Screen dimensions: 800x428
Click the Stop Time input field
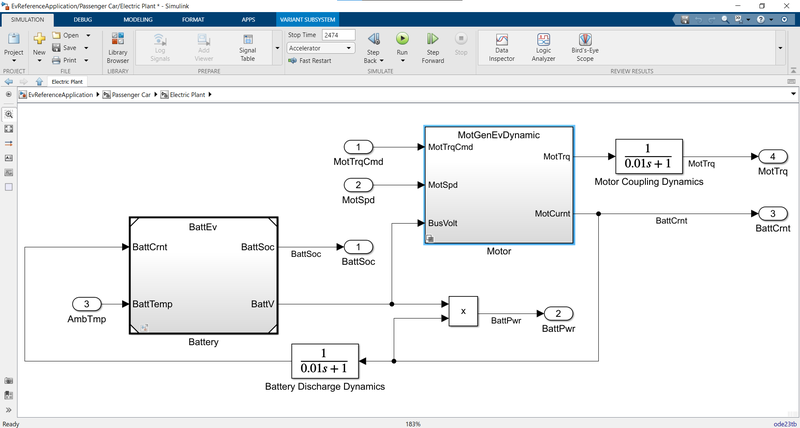340,34
